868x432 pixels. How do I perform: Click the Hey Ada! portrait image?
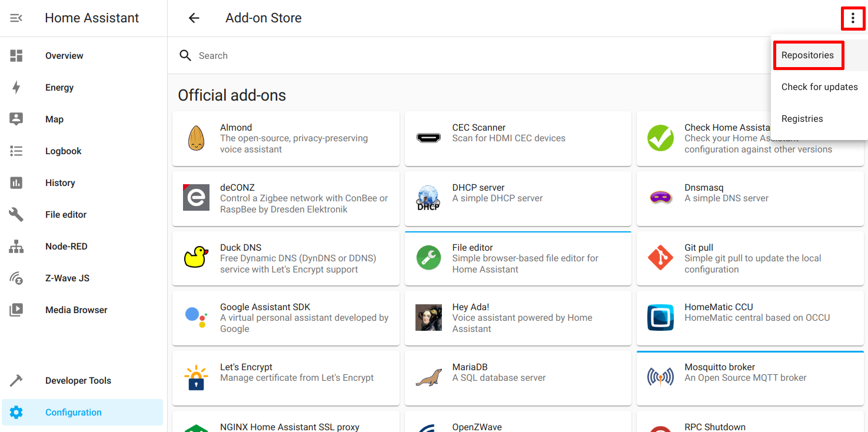[428, 317]
